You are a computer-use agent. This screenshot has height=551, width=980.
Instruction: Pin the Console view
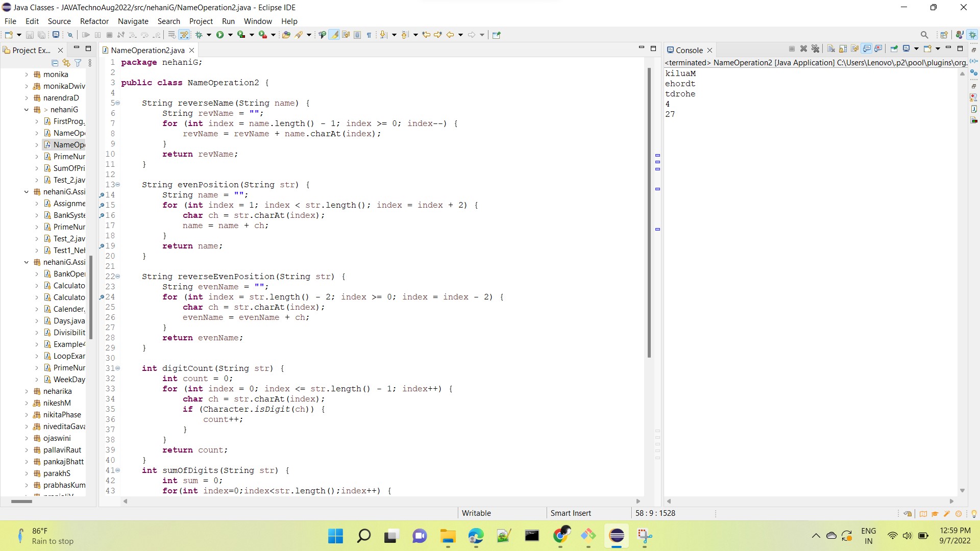pyautogui.click(x=895, y=48)
